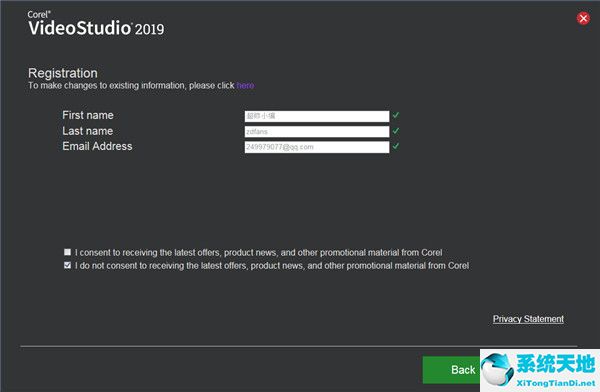Click into the Email Address field
Viewport: 600px width, 392px height.
pyautogui.click(x=317, y=147)
